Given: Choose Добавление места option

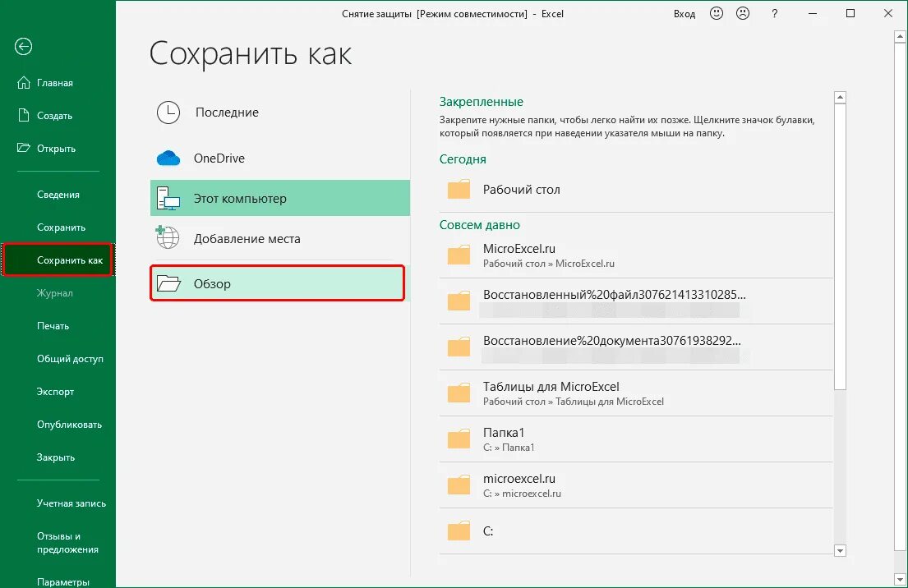Looking at the screenshot, I should click(280, 238).
